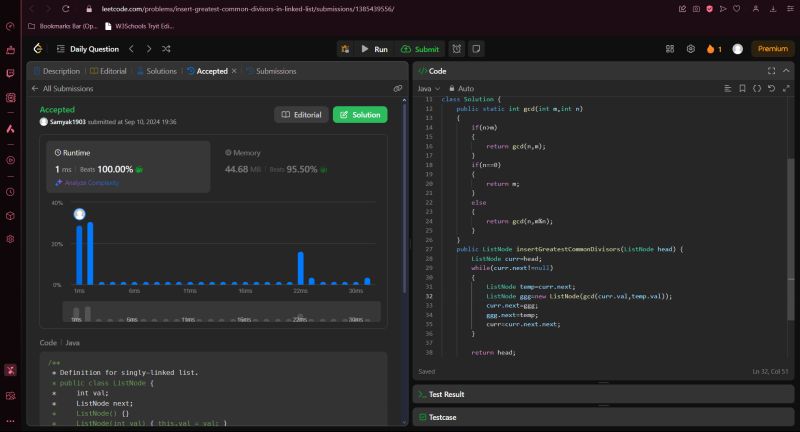Open the browser easy setup menu icon
The width and height of the screenshot is (800, 432).
[790, 9]
